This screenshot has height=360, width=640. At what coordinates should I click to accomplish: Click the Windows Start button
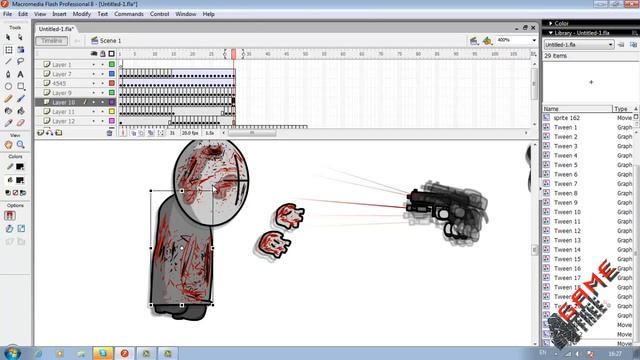(12, 353)
